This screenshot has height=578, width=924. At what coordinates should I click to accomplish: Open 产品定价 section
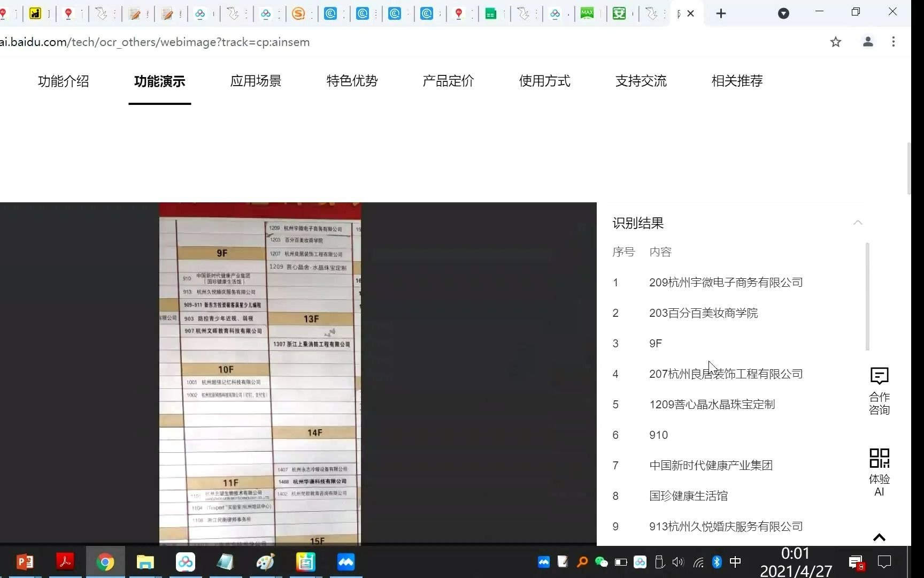449,81
